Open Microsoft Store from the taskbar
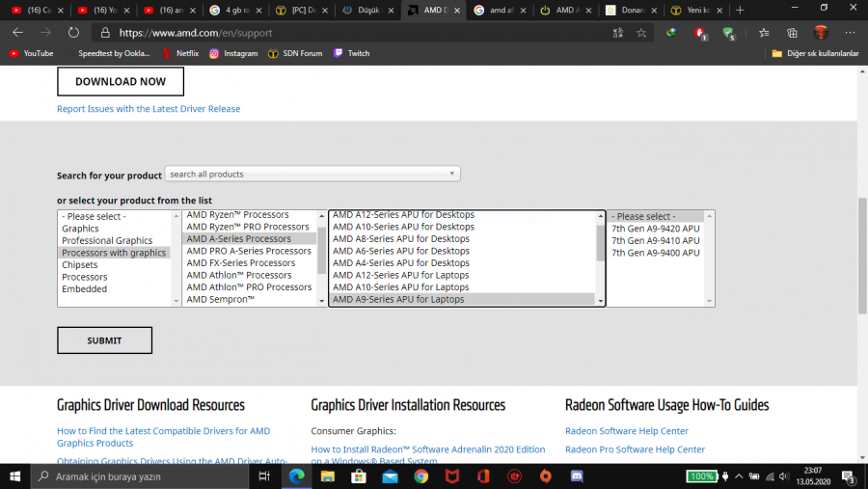Screen dimensions: 868x489 (359, 476)
